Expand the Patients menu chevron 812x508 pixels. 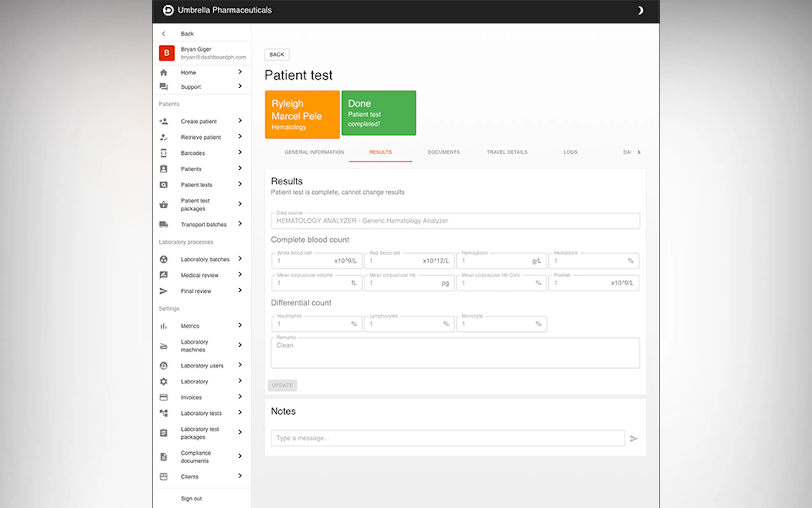pyautogui.click(x=240, y=168)
